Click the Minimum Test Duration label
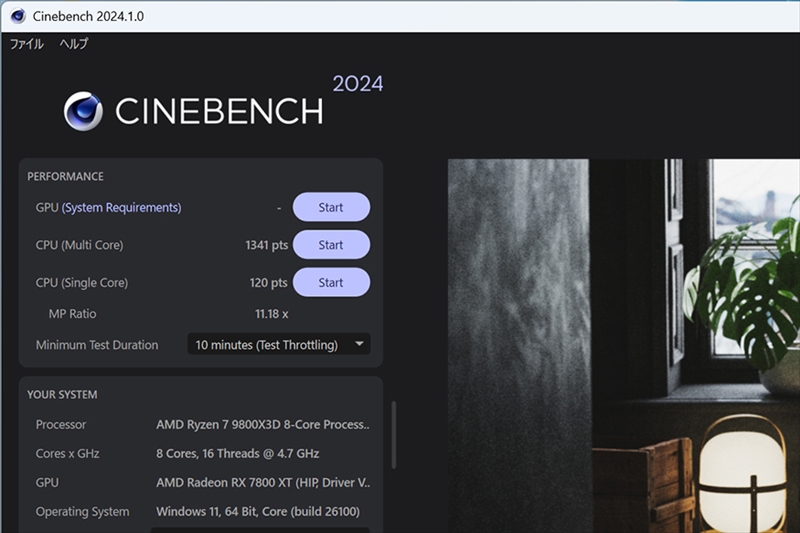Image resolution: width=800 pixels, height=533 pixels. [x=97, y=345]
